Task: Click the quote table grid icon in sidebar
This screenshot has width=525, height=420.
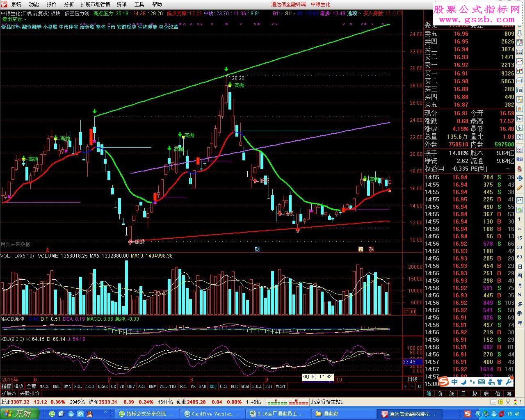Action: 520,51
